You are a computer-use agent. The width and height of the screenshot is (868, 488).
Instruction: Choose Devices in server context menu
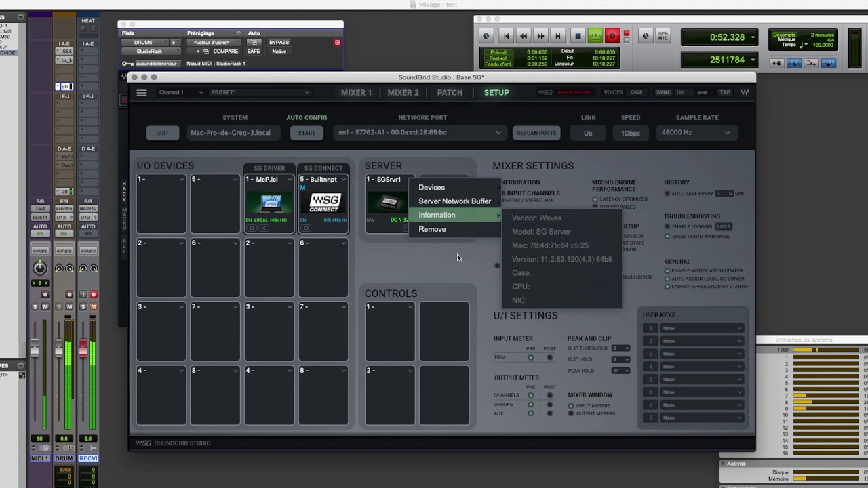click(x=454, y=188)
